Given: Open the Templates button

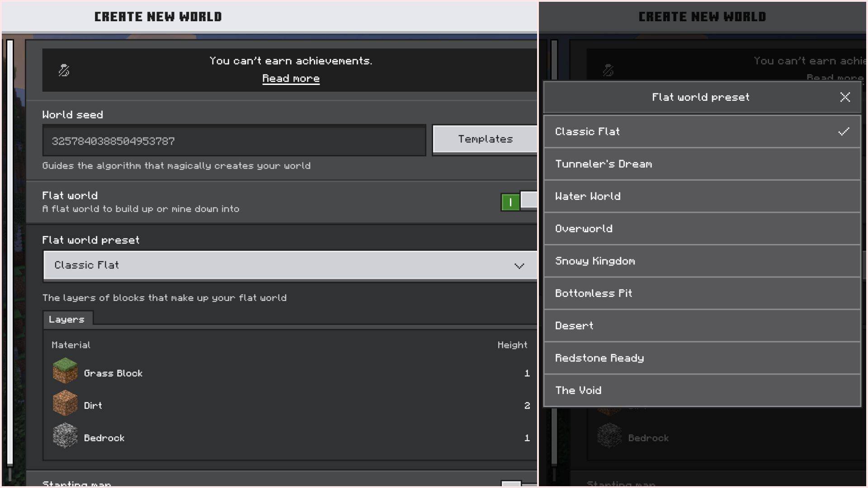Looking at the screenshot, I should pyautogui.click(x=485, y=139).
